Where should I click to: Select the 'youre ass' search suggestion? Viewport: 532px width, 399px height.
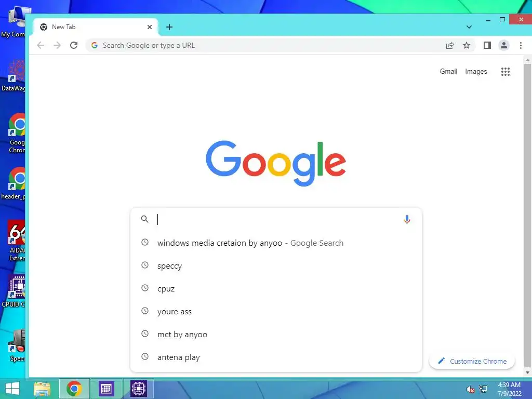coord(276,312)
